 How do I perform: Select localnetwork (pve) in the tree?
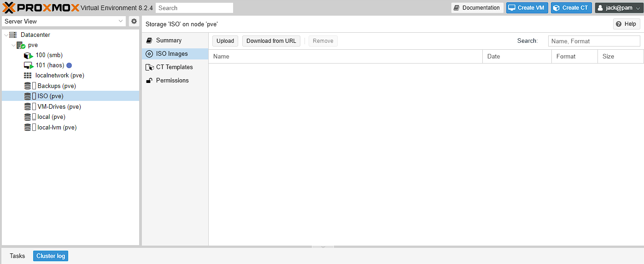coord(60,76)
